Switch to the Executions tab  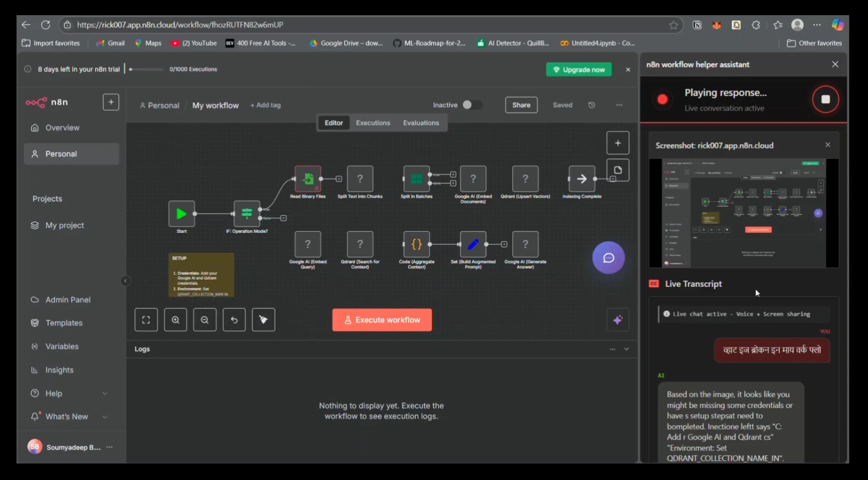[x=373, y=123]
